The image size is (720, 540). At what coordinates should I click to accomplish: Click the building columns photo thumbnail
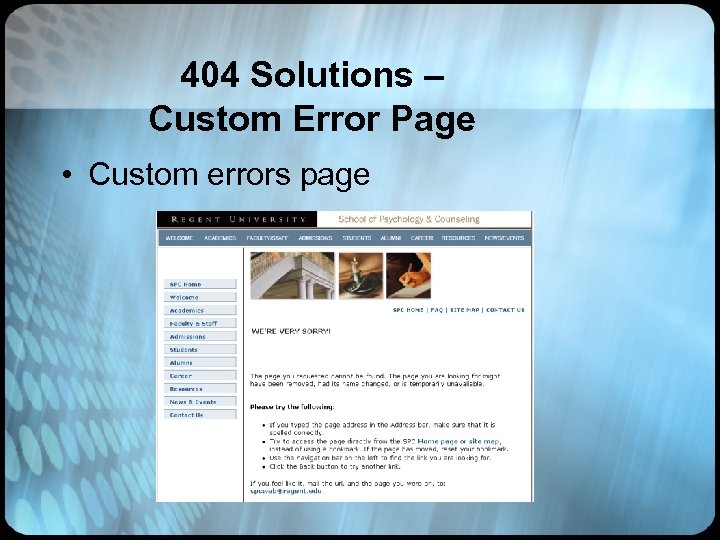point(292,276)
